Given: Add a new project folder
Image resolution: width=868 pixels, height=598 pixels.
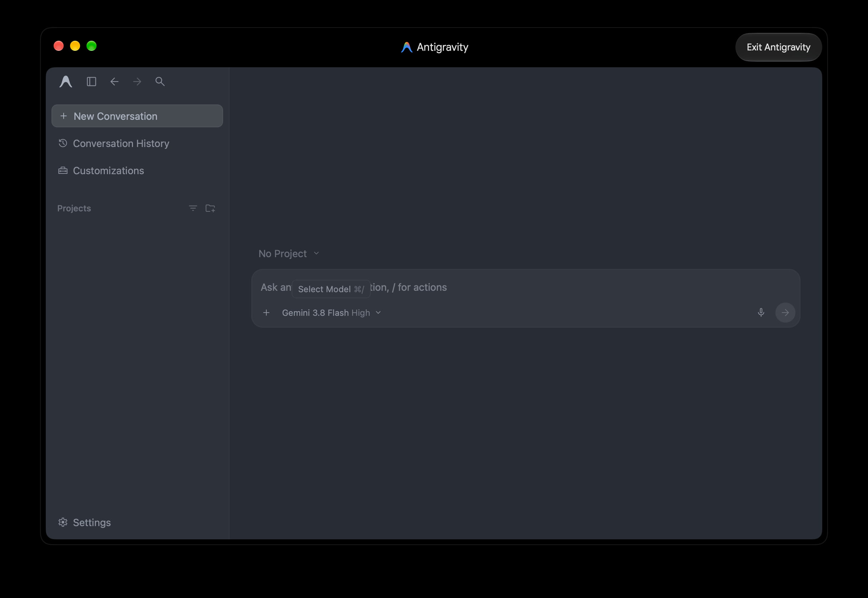Looking at the screenshot, I should 211,208.
